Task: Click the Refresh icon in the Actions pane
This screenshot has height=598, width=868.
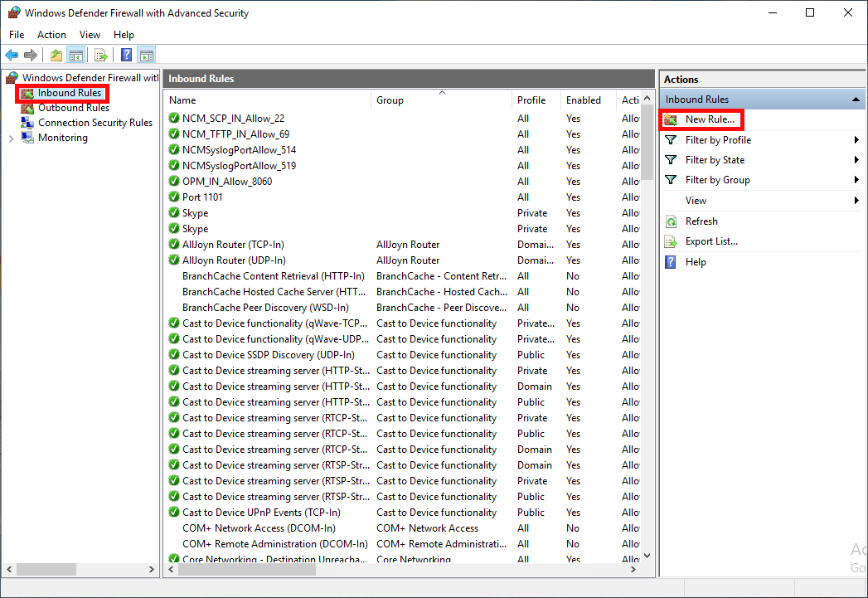Action: 671,221
